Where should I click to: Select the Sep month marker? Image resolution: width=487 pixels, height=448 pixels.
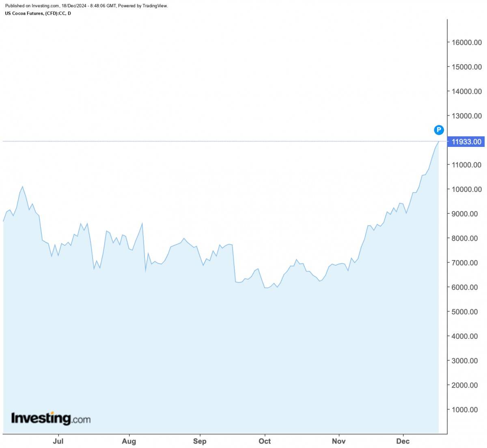coord(199,441)
